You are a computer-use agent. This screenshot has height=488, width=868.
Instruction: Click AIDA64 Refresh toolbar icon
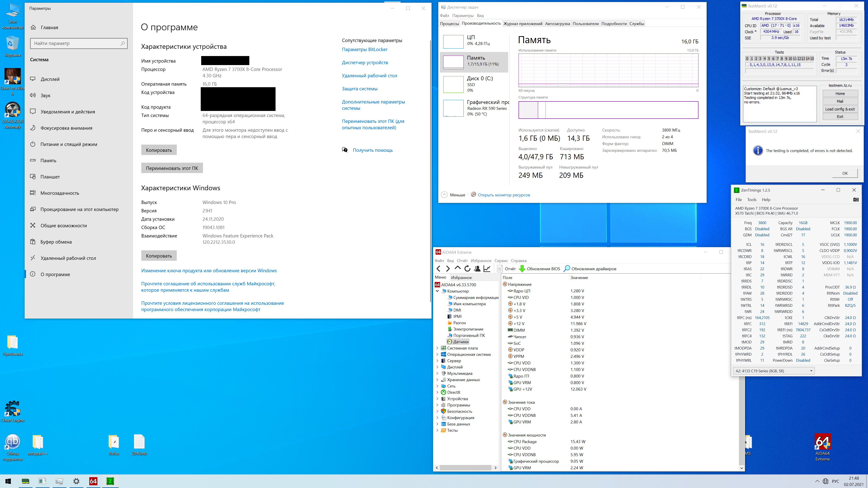click(x=467, y=268)
